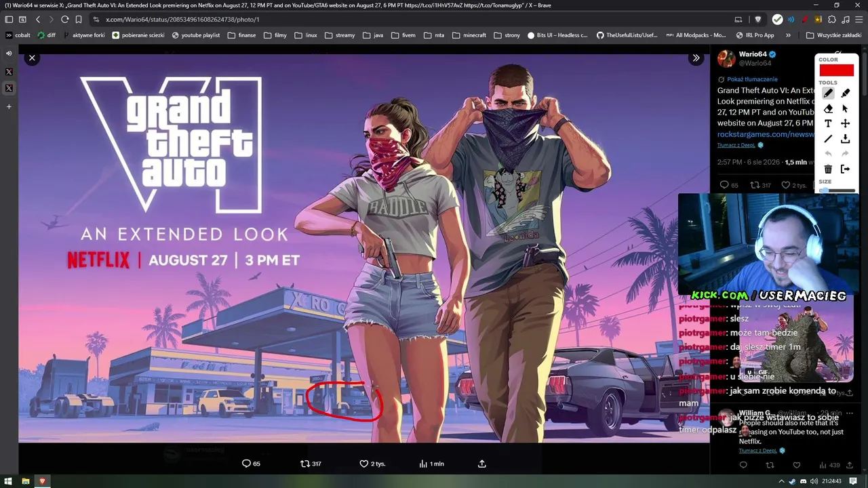This screenshot has height=488, width=868.
Task: Open vertical tab speaker icon in sidebar
Action: (x=9, y=53)
